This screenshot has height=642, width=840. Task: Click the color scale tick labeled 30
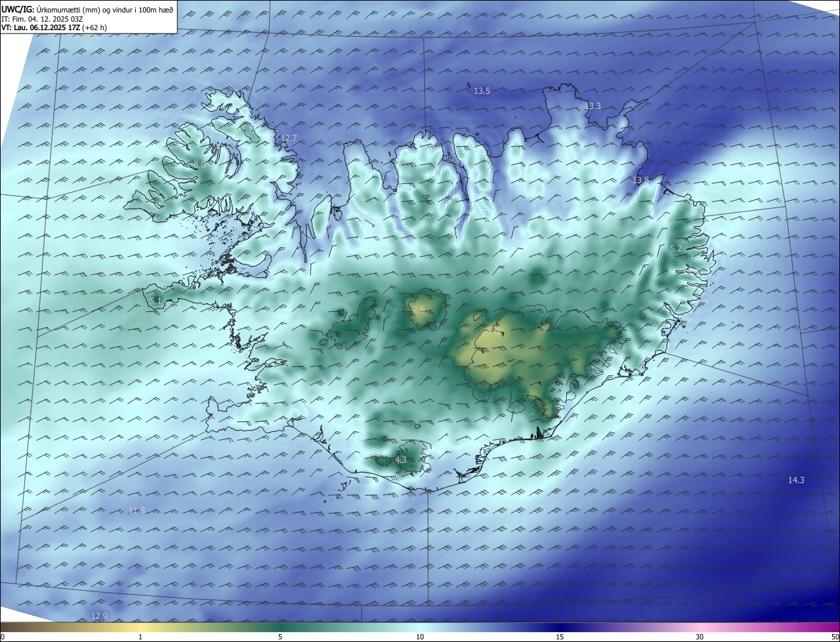coord(700,637)
